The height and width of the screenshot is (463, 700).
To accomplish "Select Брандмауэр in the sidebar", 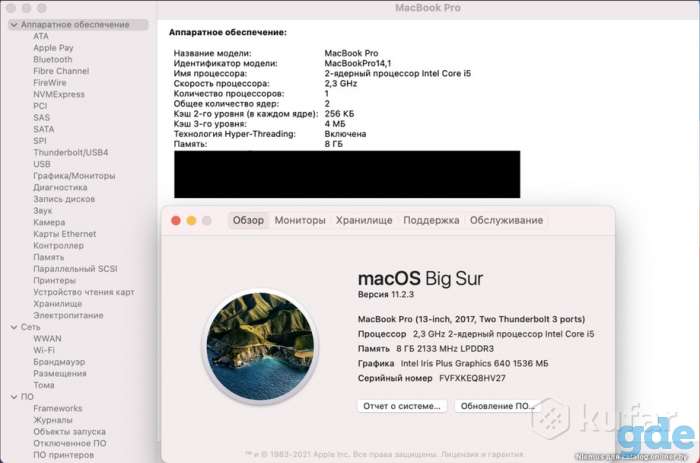I will (59, 362).
